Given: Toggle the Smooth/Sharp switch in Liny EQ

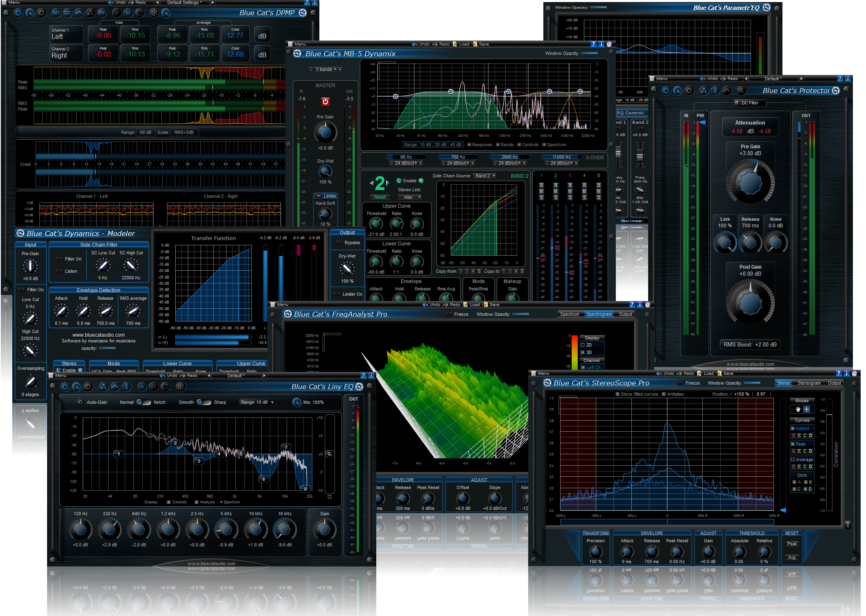Looking at the screenshot, I should point(204,402).
